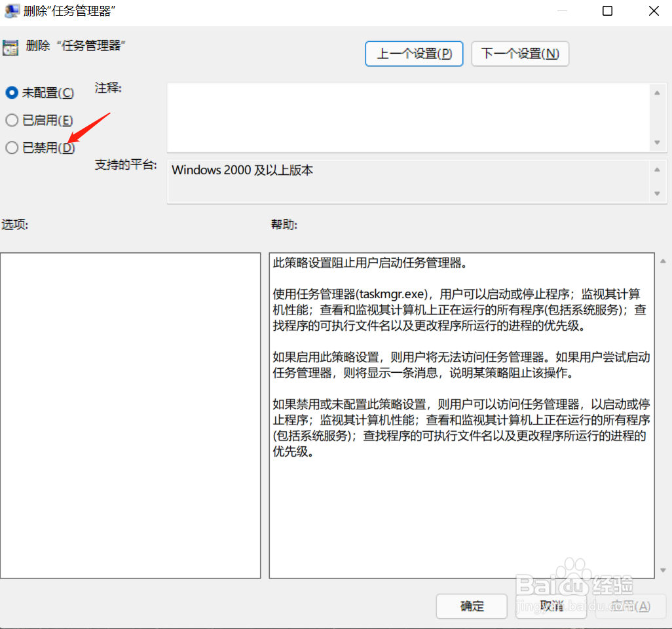
Task: Select the 已禁用(D) radio button
Action: click(x=12, y=147)
